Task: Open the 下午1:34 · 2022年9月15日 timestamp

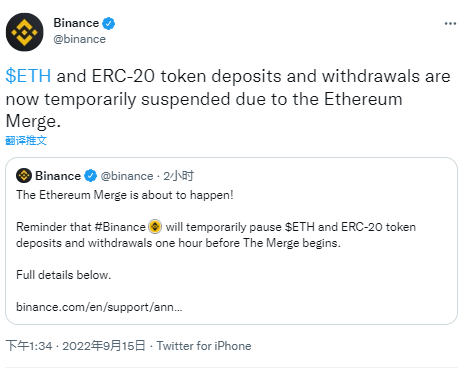Action: pos(76,346)
